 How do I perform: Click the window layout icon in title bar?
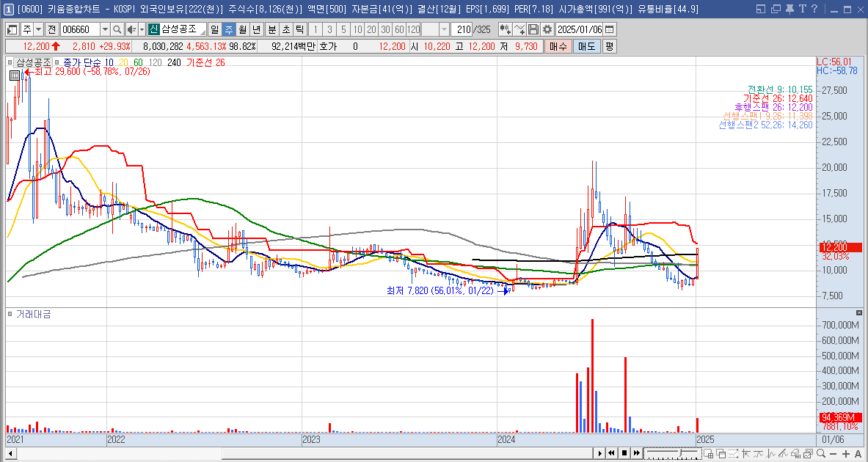[761, 9]
